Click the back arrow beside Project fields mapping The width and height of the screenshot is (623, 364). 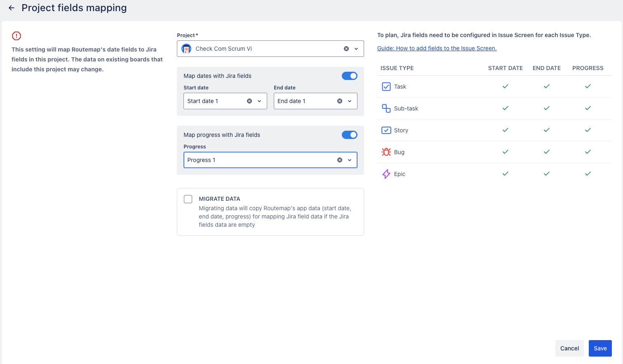pyautogui.click(x=12, y=8)
